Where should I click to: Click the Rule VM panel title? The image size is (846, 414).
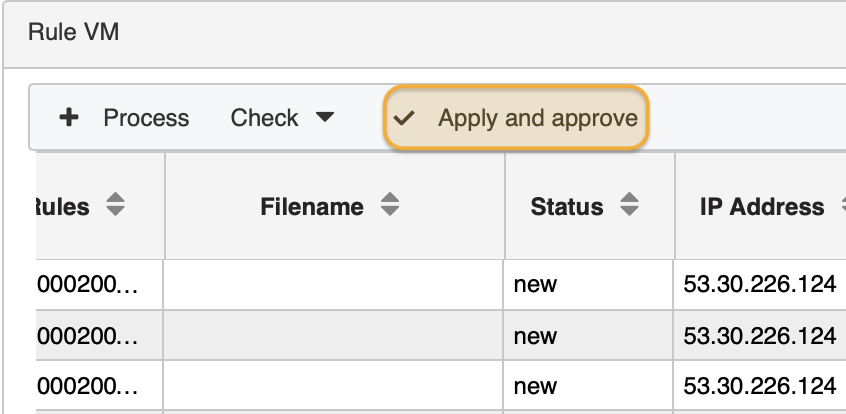[x=74, y=33]
